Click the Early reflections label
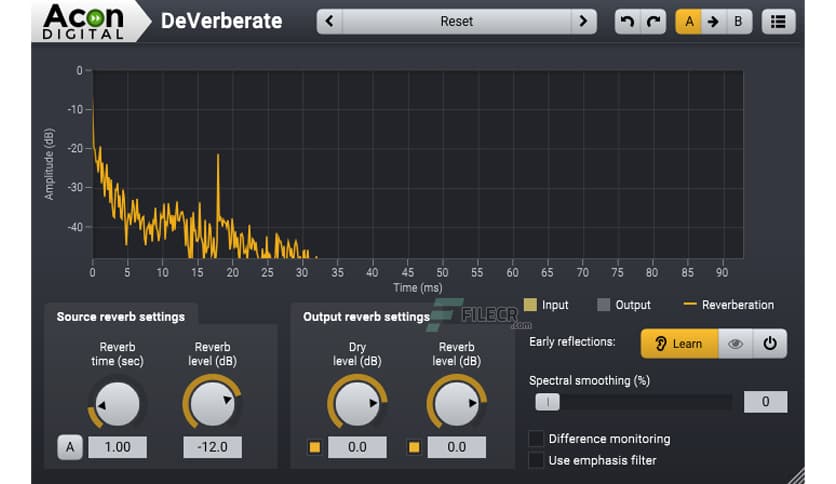This screenshot has width=836, height=484. pos(572,342)
